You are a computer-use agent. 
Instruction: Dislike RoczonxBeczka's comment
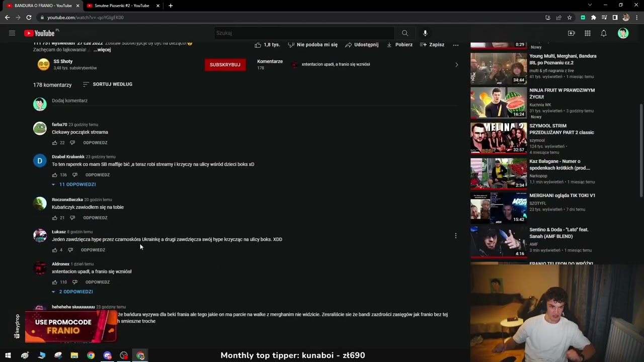72,218
